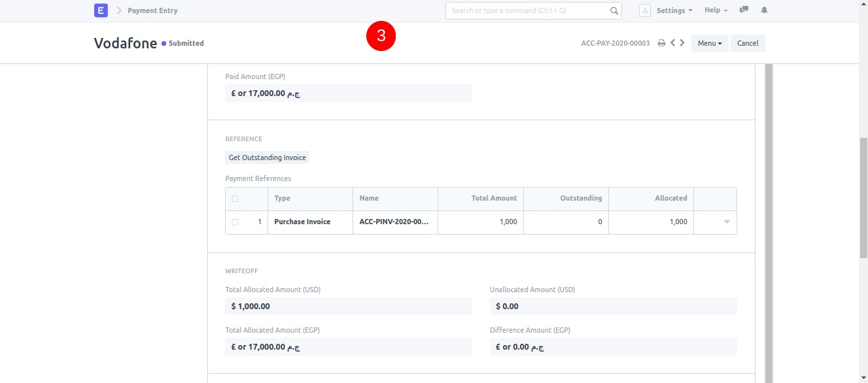Click the page vertical scrollbar thumb
This screenshot has height=383, width=868.
863,199
